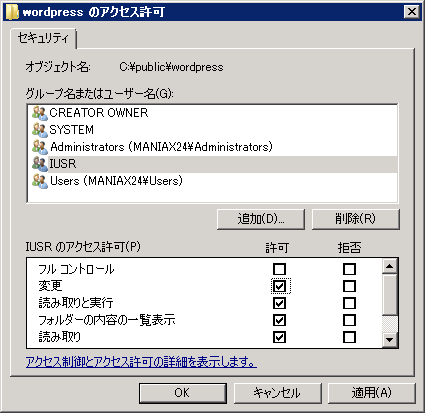Click the 読み取りと実行 permission label

pyautogui.click(x=76, y=303)
